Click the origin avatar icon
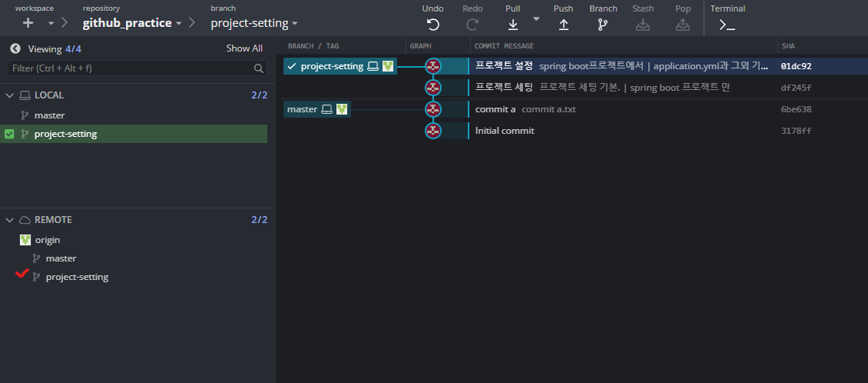 tap(25, 240)
